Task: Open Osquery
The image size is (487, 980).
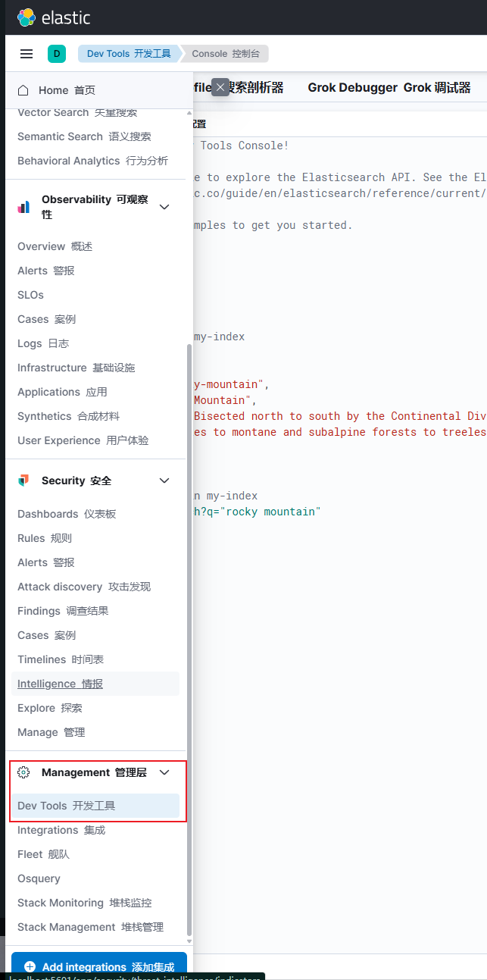Action: [x=39, y=878]
